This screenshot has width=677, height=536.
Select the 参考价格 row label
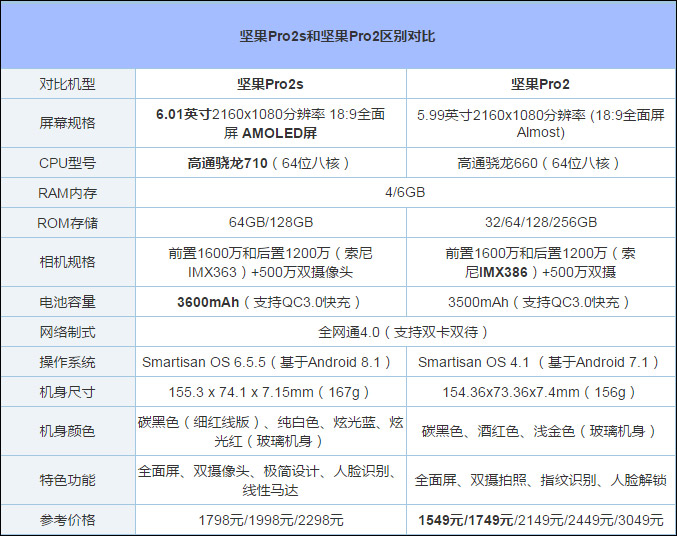[x=68, y=520]
